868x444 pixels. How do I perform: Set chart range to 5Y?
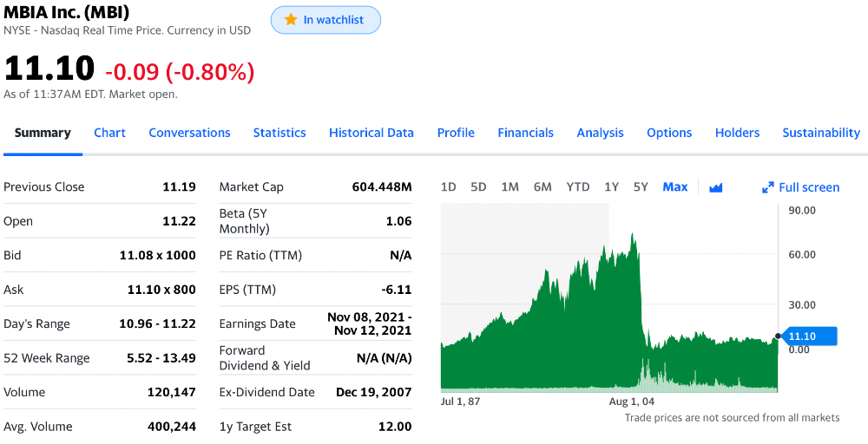tap(641, 187)
